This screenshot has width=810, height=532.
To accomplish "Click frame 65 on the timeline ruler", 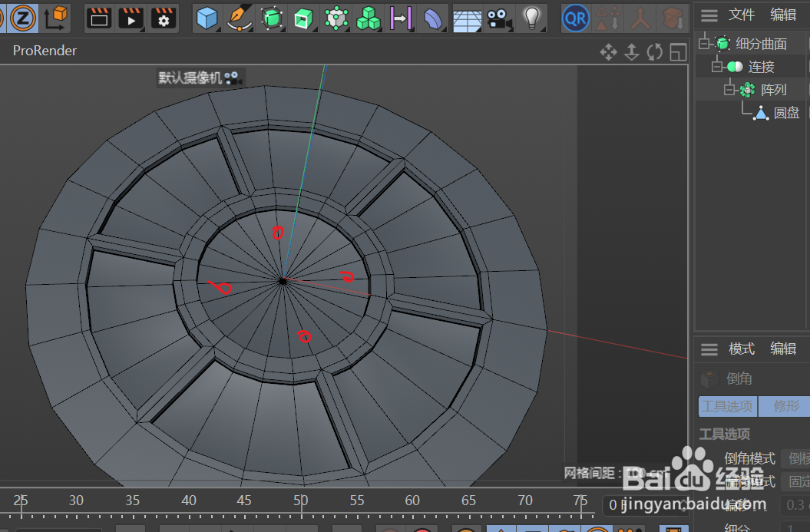I will [468, 501].
